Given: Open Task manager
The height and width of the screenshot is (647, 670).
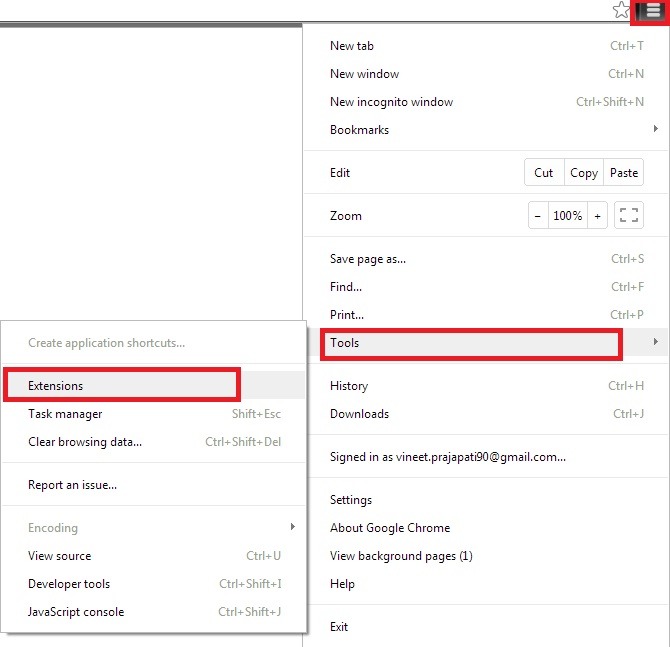Looking at the screenshot, I should point(65,414).
